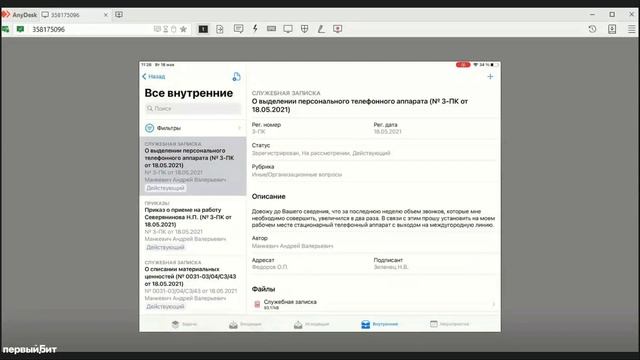640x360 pixels.
Task: Click AnyDesk session recording icon
Action: [x=338, y=29]
